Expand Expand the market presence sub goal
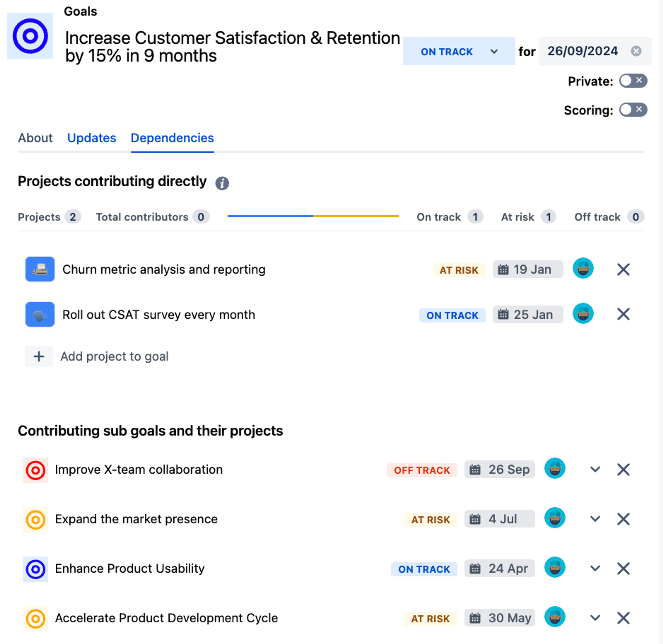Image resolution: width=663 pixels, height=644 pixels. click(595, 519)
